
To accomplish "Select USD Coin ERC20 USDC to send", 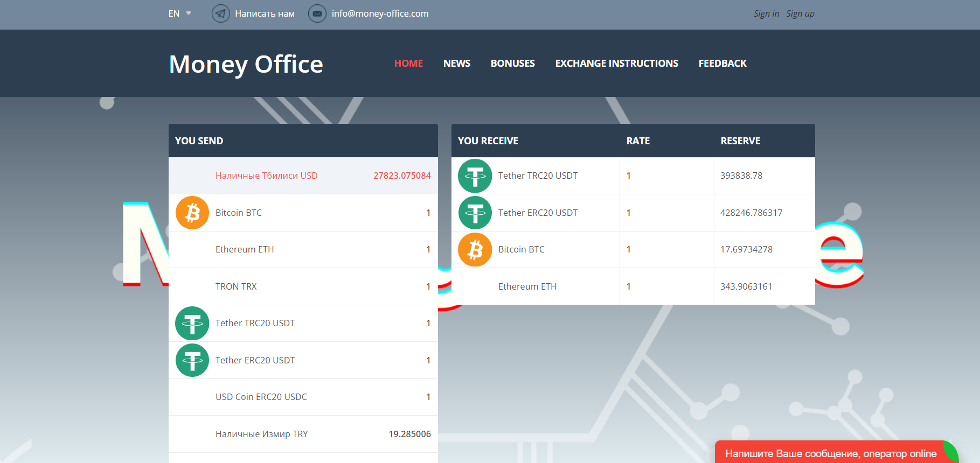I will click(261, 397).
